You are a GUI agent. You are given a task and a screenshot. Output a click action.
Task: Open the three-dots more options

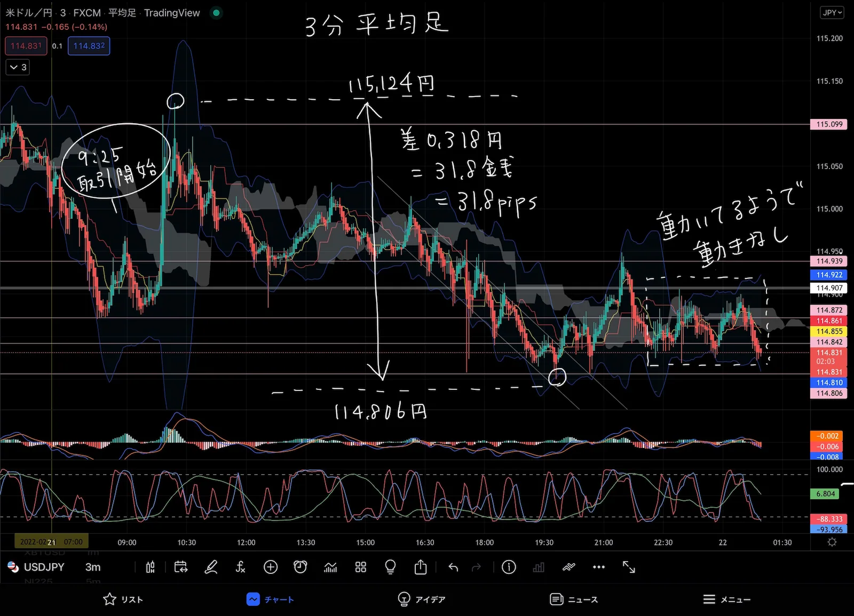coord(599,567)
